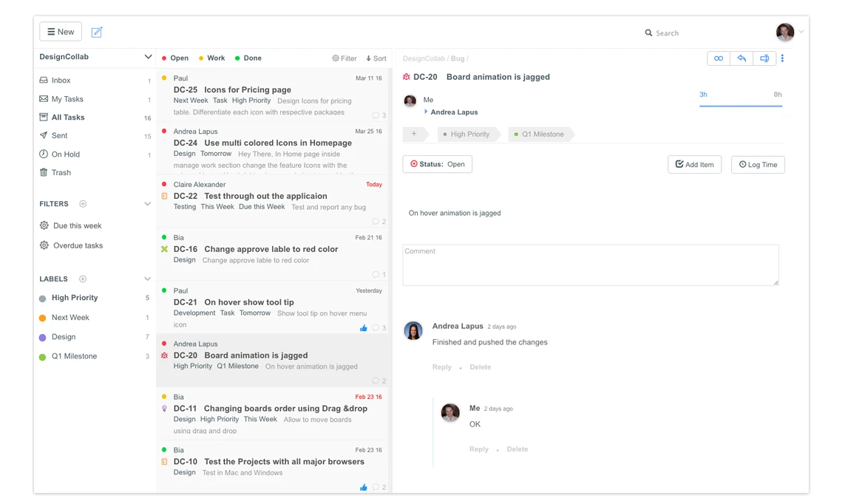Click the infinity link icon in task header

(718, 58)
